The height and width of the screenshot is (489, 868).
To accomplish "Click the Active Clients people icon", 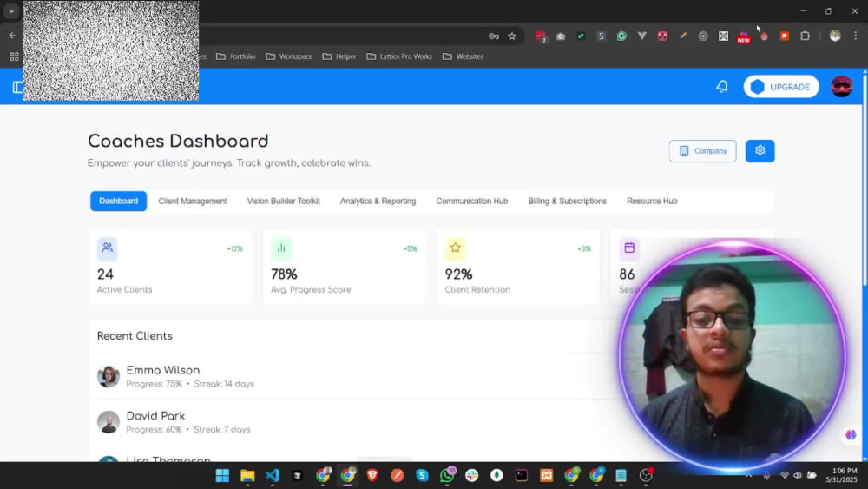I will [108, 248].
